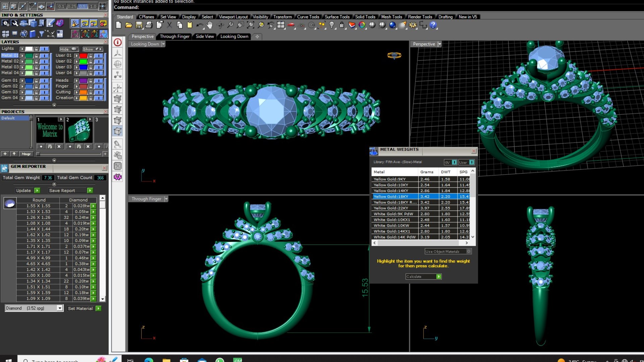
Task: Click Save Report in Gem Reporter
Action: [x=70, y=190]
